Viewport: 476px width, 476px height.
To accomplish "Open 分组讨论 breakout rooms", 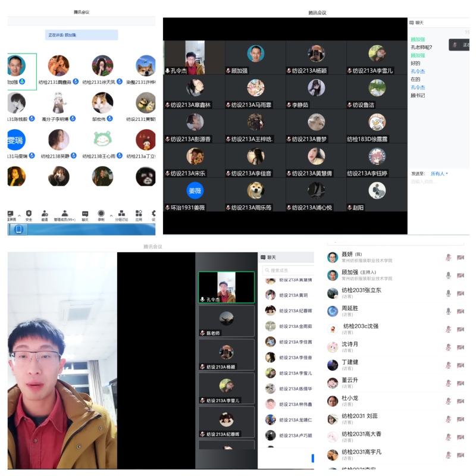I will 121,214.
